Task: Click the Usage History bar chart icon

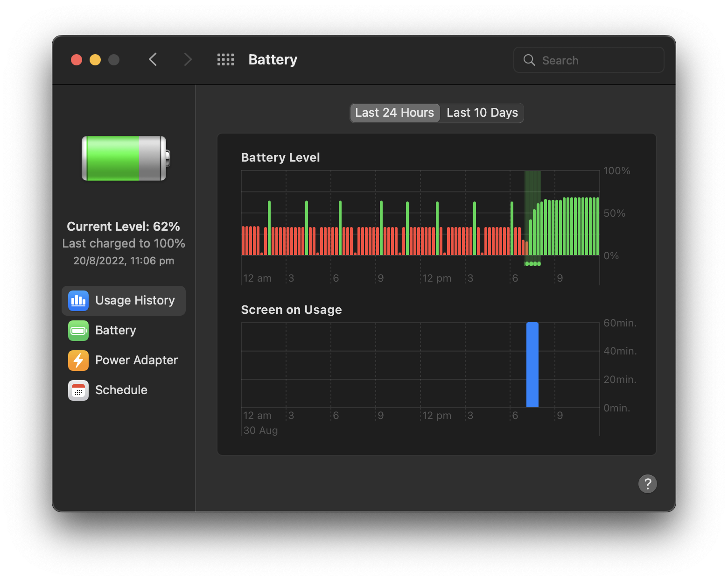Action: coord(78,301)
